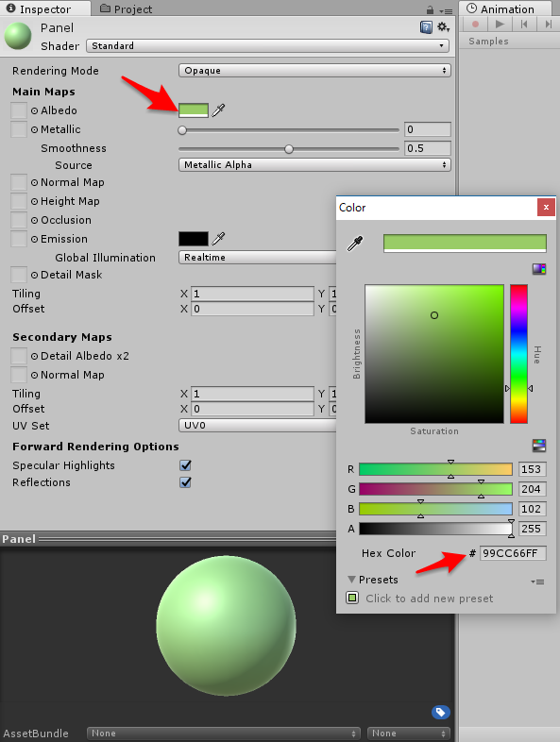The image size is (560, 742).
Task: Use the eyedropper in the Color window
Action: pyautogui.click(x=355, y=244)
